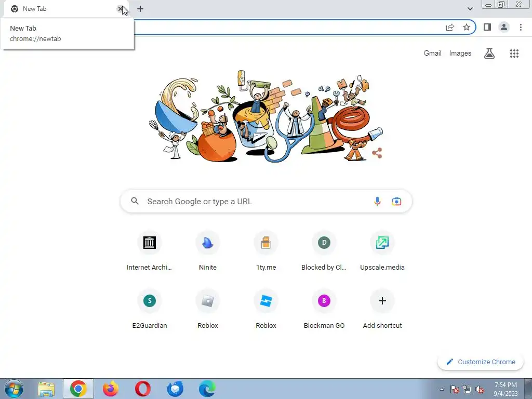Click the magnifier icon in the search box
This screenshot has width=532, height=399.
[135, 201]
